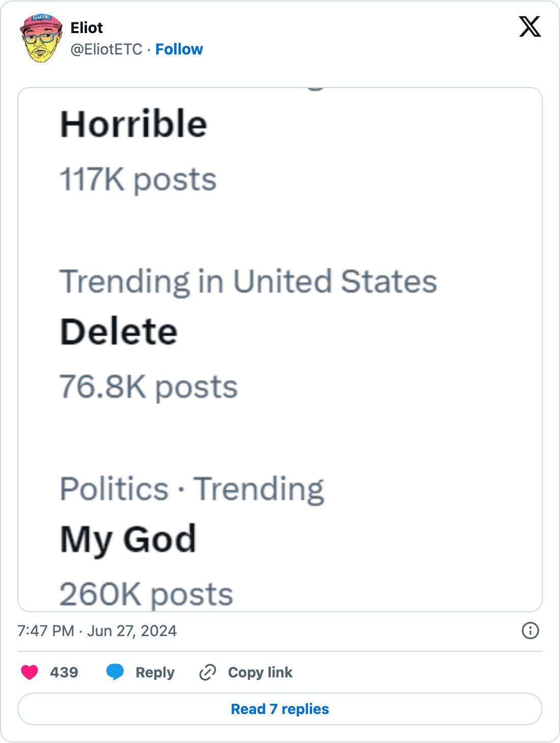
Task: Click the blue reply bubble icon
Action: [115, 672]
